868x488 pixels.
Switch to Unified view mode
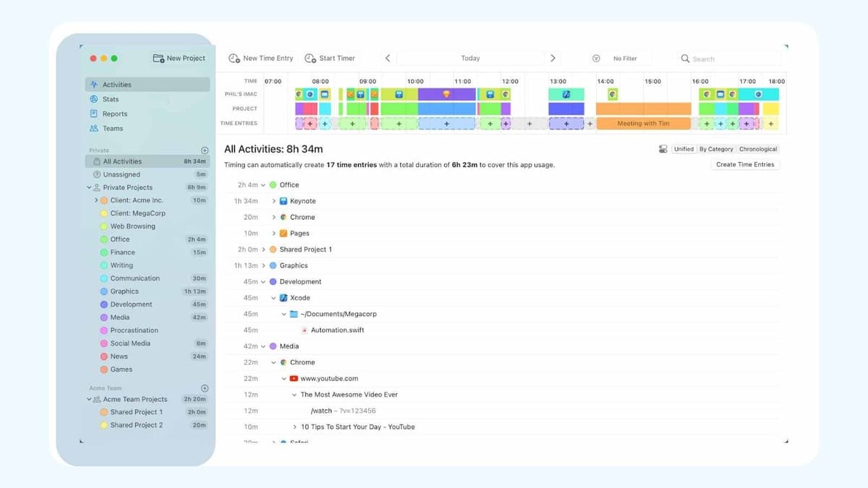684,149
